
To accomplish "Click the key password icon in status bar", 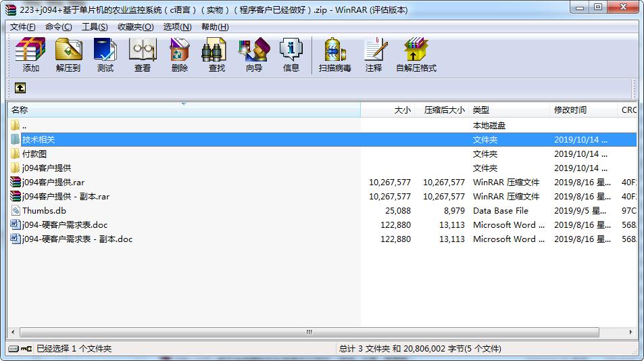I will 26,349.
